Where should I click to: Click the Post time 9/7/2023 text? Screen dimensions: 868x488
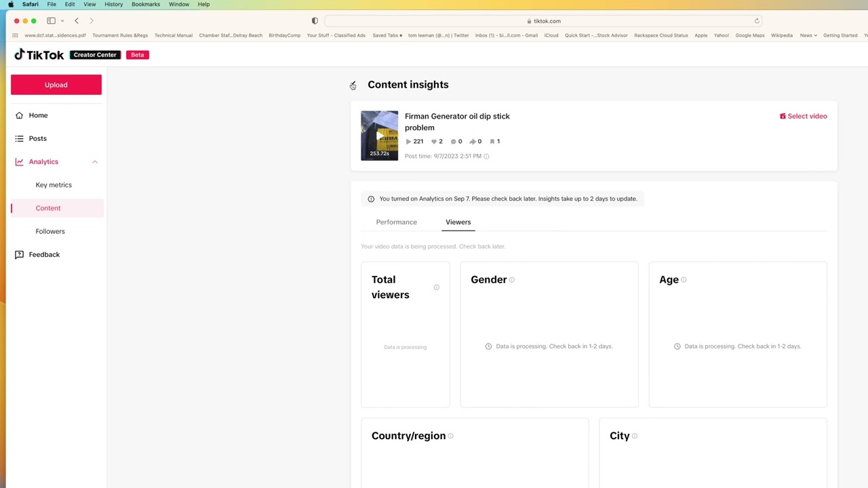[443, 157]
